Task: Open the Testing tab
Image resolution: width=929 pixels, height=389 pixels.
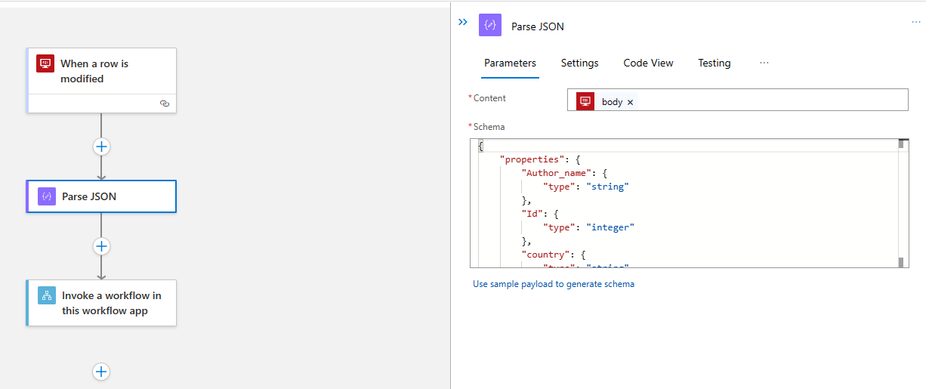Action: click(714, 63)
